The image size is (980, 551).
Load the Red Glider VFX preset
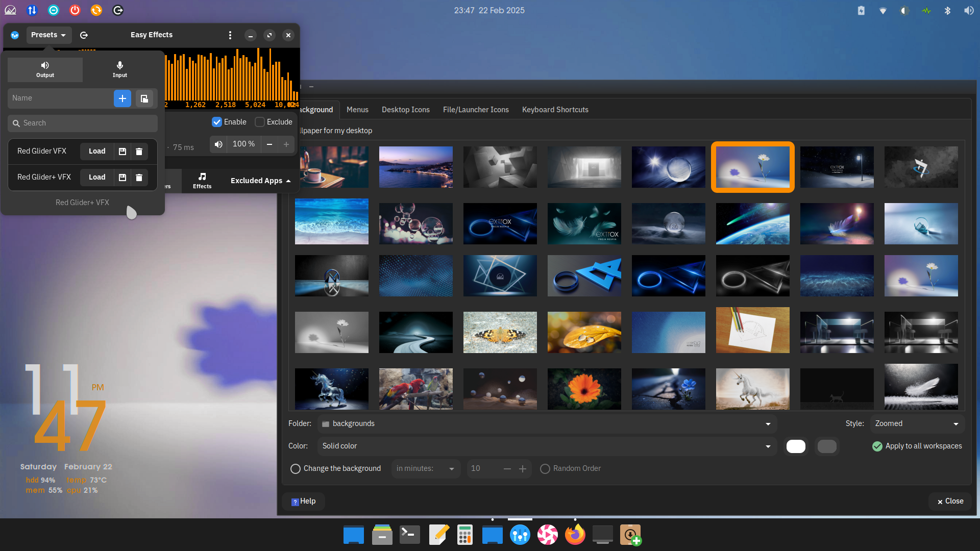pyautogui.click(x=97, y=152)
